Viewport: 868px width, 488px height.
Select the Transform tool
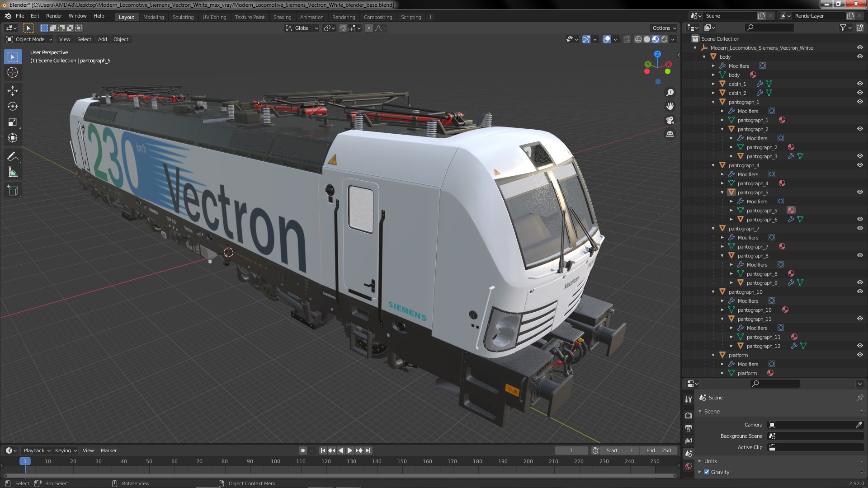[x=13, y=138]
